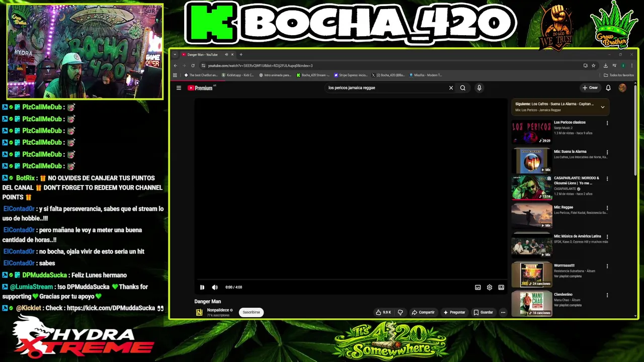Screen dimensions: 644x362
Task: Open options for Clandestino album
Action: click(x=607, y=295)
